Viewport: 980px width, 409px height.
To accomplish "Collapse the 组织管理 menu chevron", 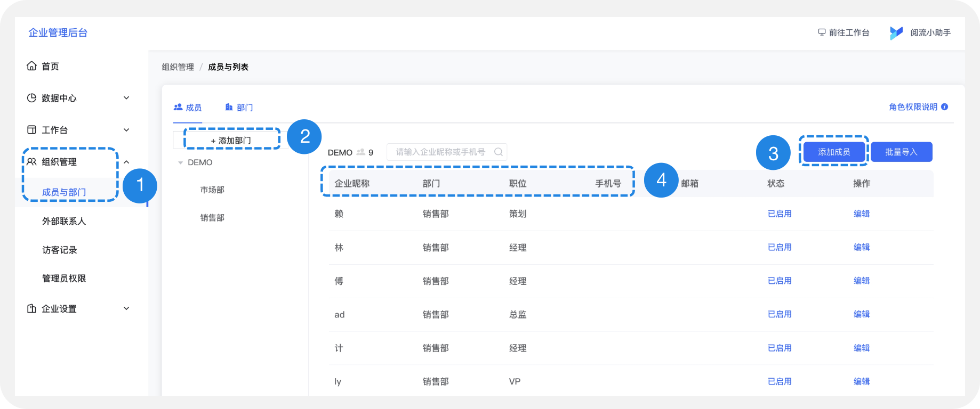I will coord(126,162).
